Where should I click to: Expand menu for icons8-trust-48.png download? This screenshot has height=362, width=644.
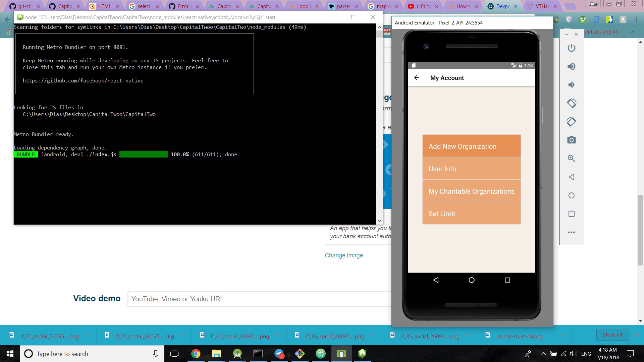(x=562, y=336)
